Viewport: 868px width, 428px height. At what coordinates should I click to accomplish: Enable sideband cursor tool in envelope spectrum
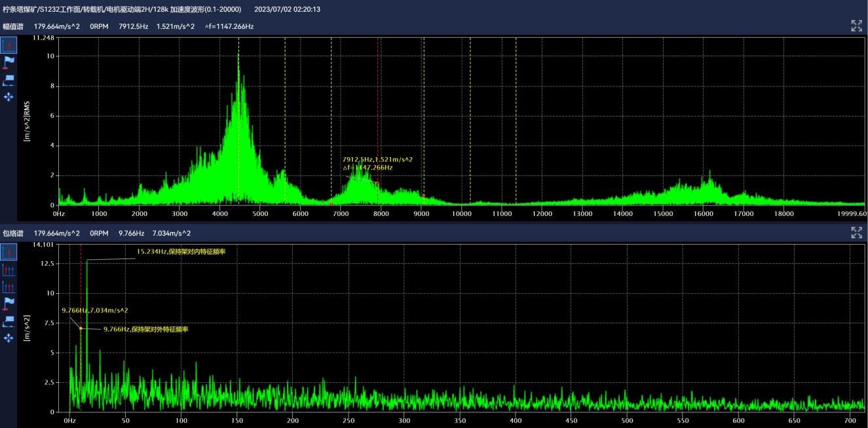(9, 287)
